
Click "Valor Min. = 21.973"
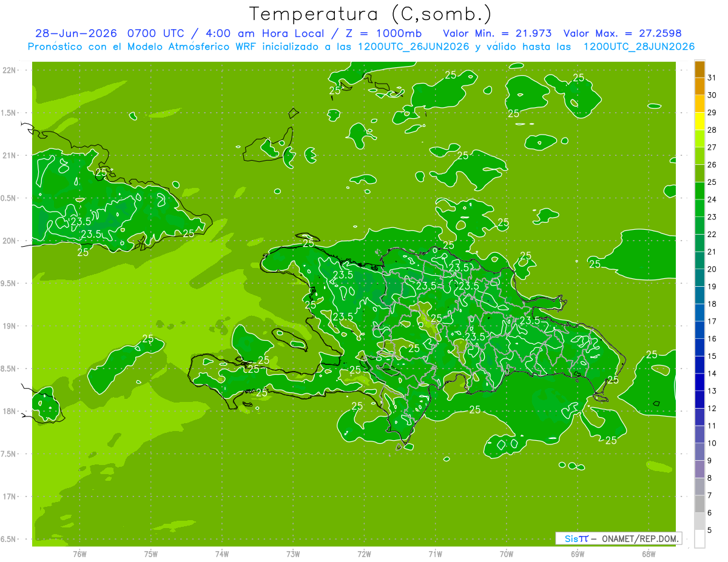[x=497, y=33]
